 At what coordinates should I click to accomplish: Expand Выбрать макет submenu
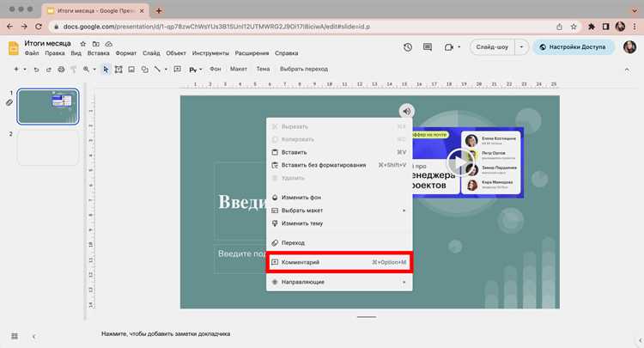[339, 211]
